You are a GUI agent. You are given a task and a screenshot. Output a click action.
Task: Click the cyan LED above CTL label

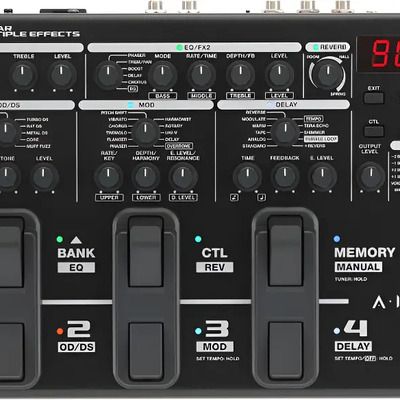(x=198, y=239)
